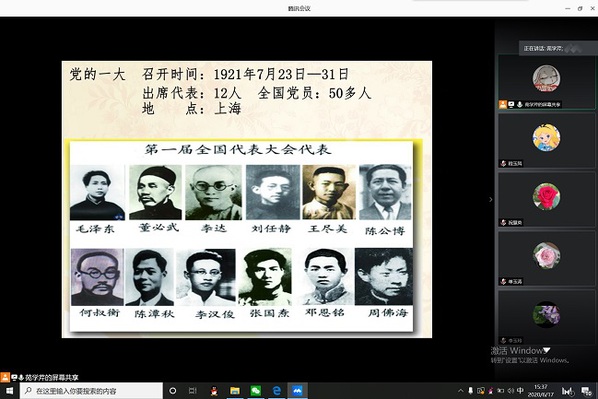Screen dimensions: 598x399
Task: Click the Windows taskbar search box
Action: [x=92, y=391]
